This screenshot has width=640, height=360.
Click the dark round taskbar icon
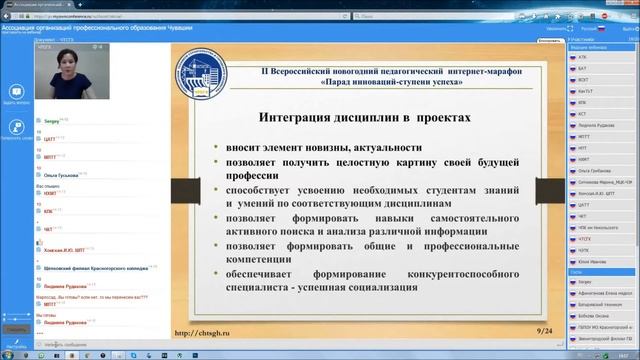click(x=102, y=356)
